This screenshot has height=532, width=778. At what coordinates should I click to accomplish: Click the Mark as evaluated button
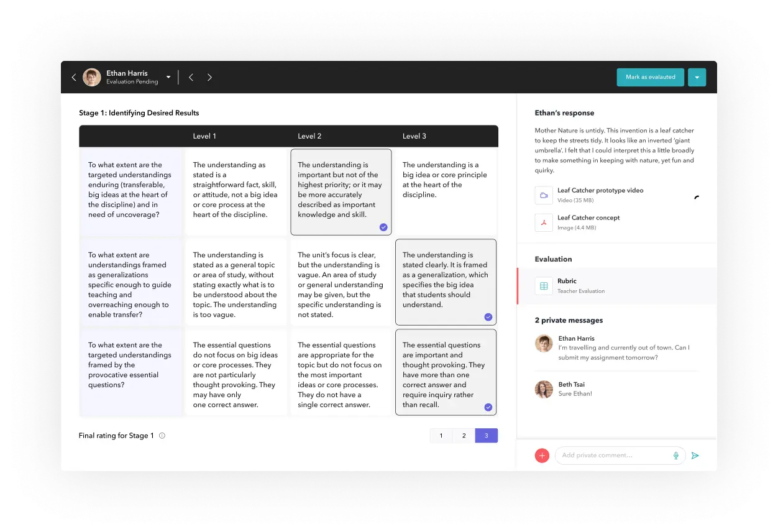(x=650, y=77)
